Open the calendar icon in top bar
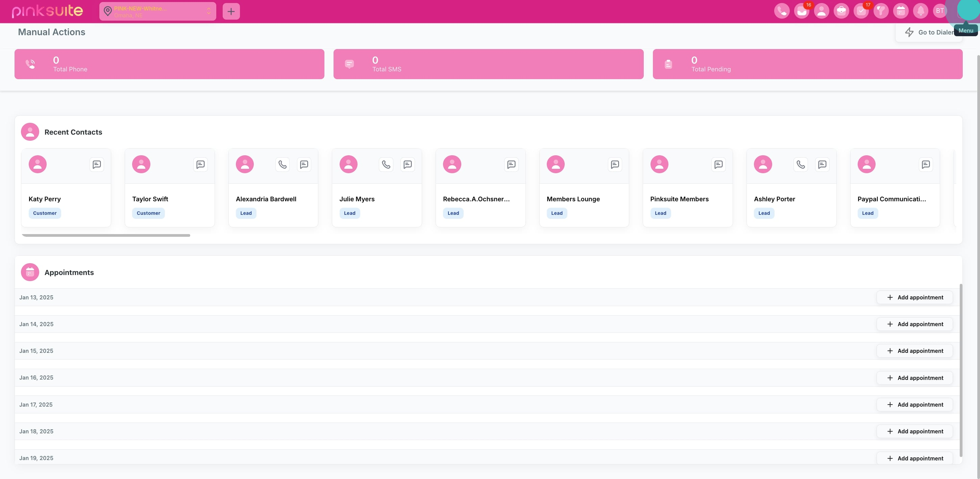The image size is (980, 479). 901,11
